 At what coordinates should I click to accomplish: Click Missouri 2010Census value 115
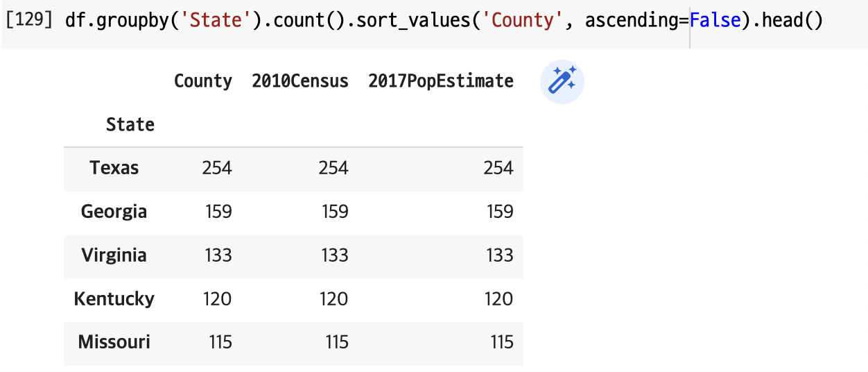[x=337, y=342]
